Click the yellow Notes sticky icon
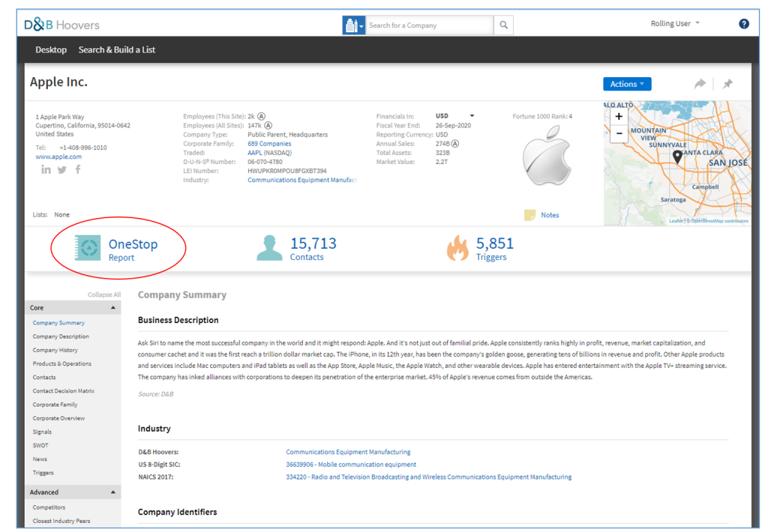The image size is (768, 532). (x=529, y=215)
